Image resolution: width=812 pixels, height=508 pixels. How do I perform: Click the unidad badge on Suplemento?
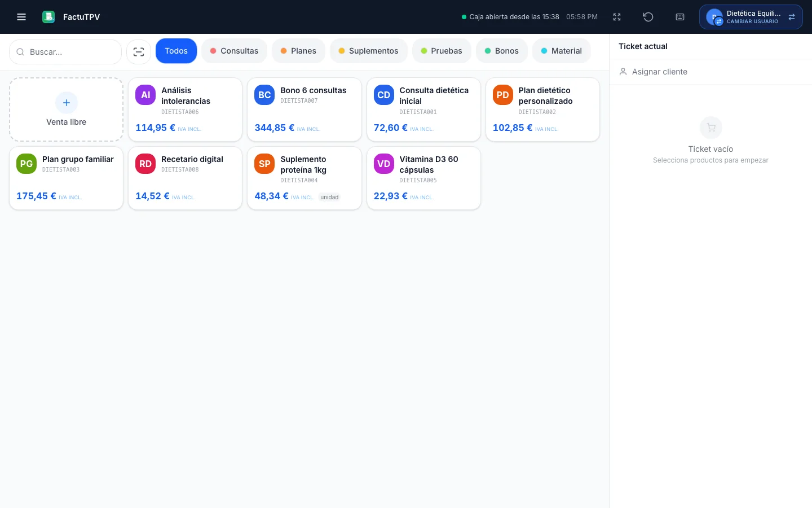[x=329, y=197]
